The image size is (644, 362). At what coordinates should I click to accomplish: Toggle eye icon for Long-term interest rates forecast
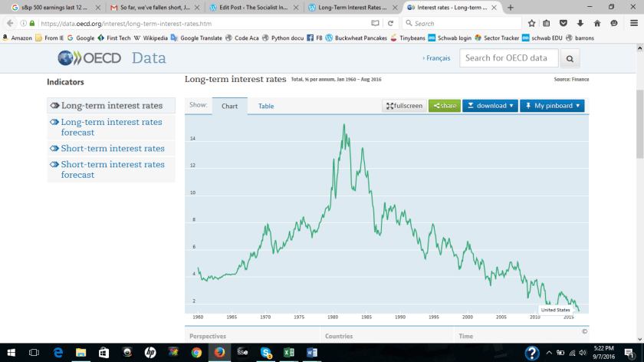pos(54,123)
